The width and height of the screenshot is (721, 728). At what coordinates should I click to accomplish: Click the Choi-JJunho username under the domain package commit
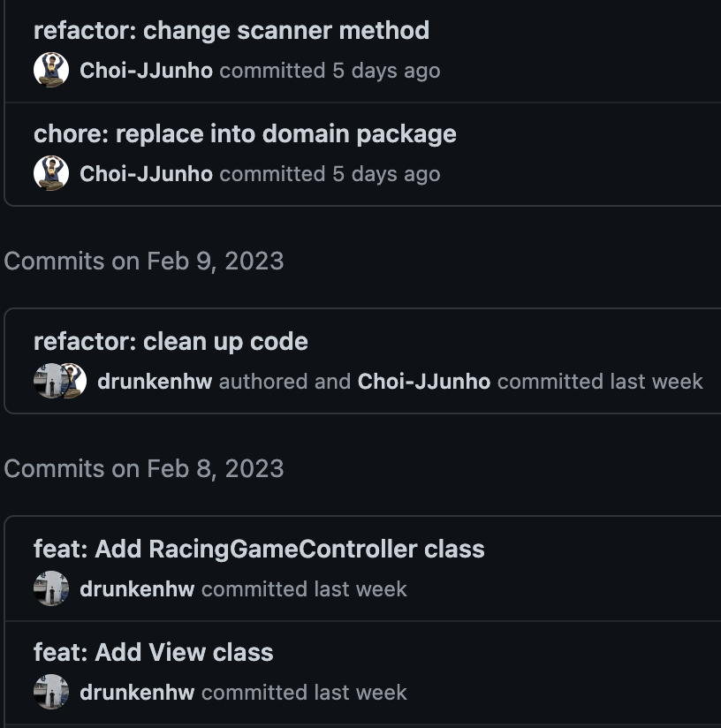point(146,174)
